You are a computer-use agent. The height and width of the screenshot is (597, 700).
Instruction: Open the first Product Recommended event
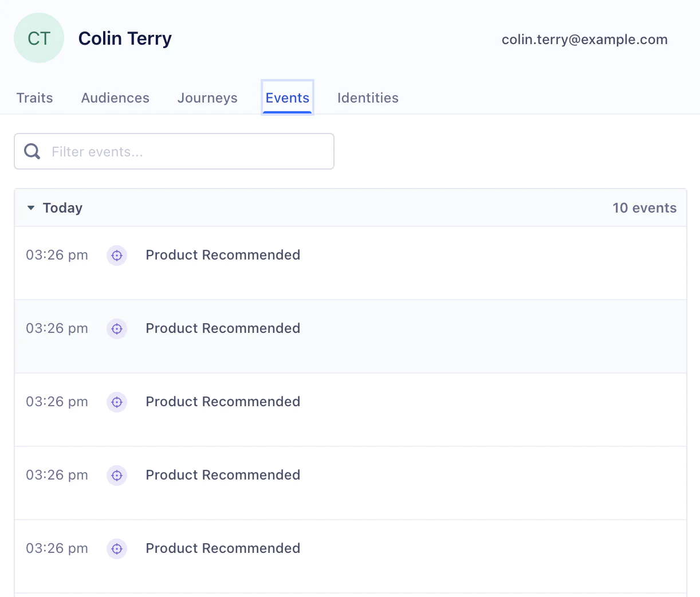[223, 256]
